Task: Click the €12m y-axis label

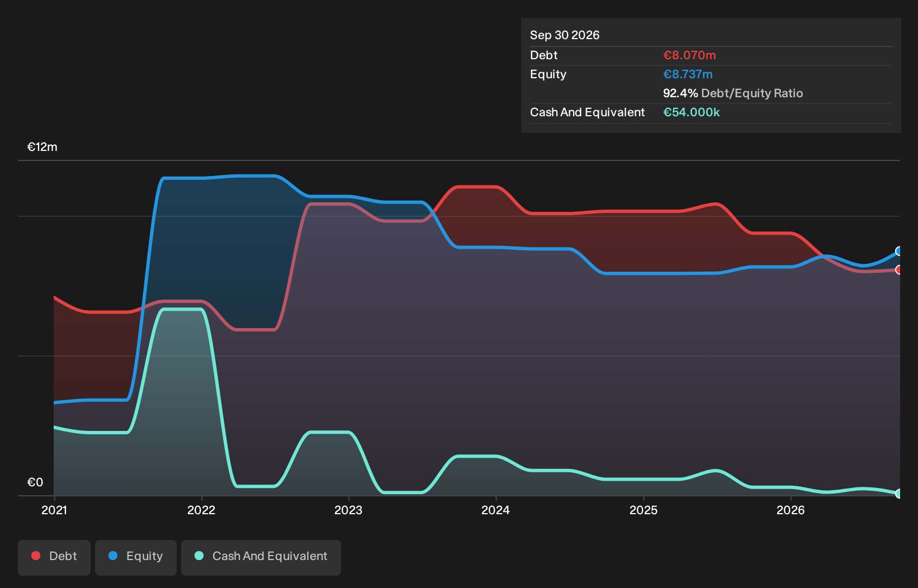Action: (x=42, y=147)
